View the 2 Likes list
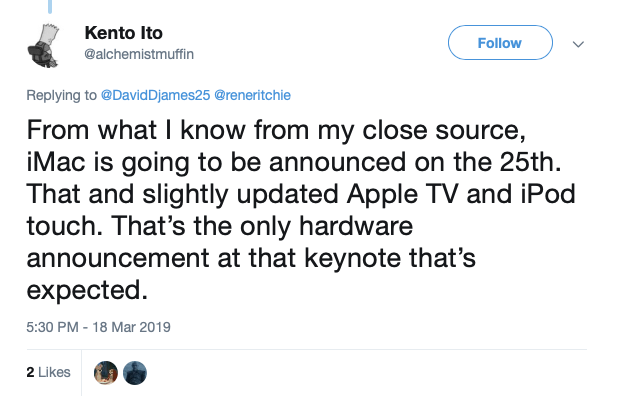The image size is (625, 396). (48, 372)
